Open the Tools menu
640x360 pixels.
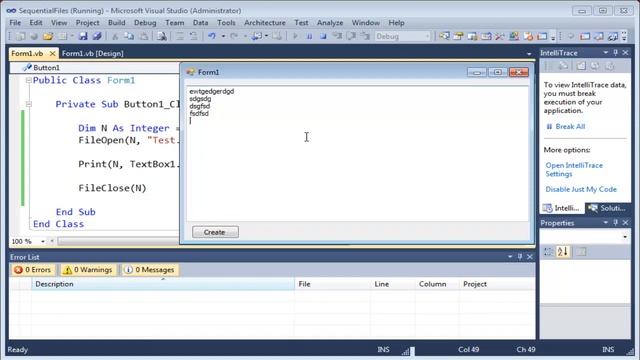coord(226,23)
